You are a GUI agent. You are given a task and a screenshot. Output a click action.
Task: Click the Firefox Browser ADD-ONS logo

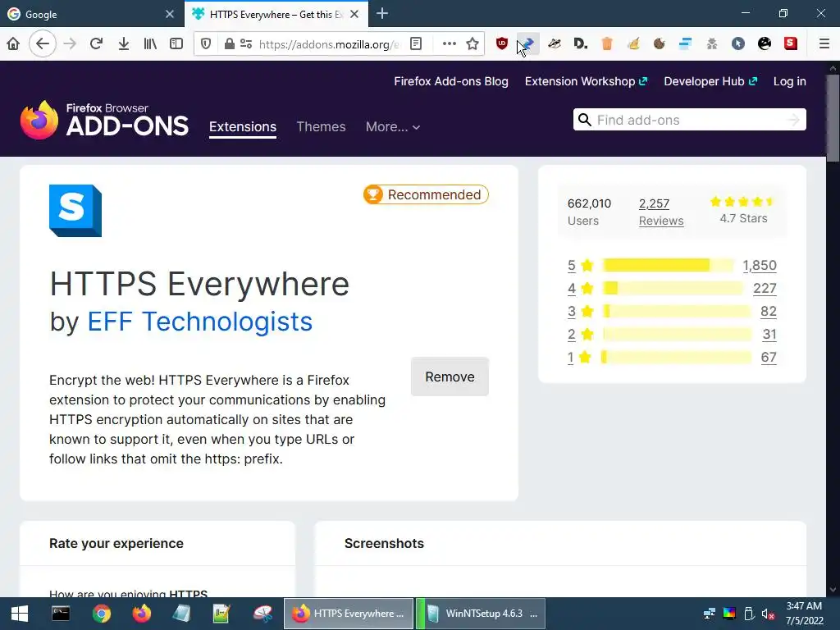[104, 120]
